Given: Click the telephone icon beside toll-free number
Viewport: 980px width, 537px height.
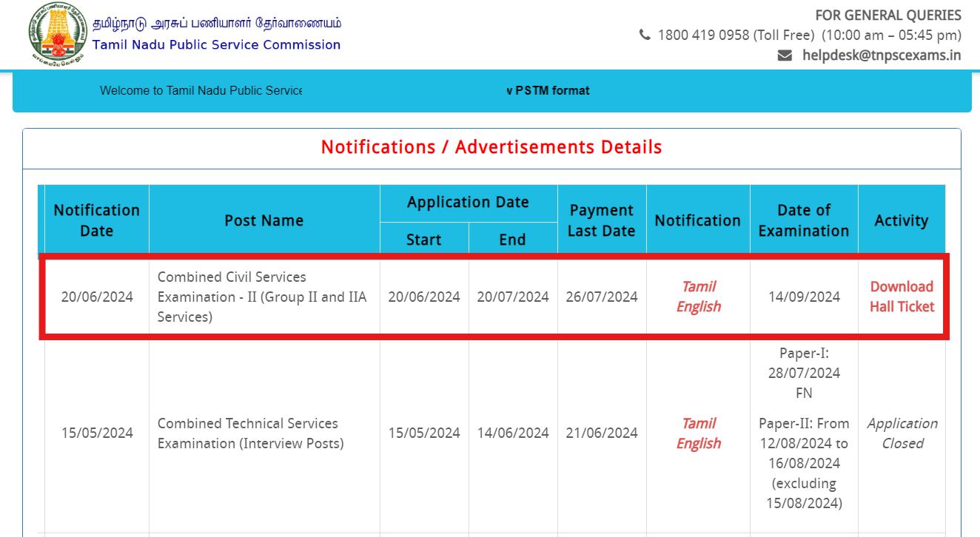Looking at the screenshot, I should (644, 35).
